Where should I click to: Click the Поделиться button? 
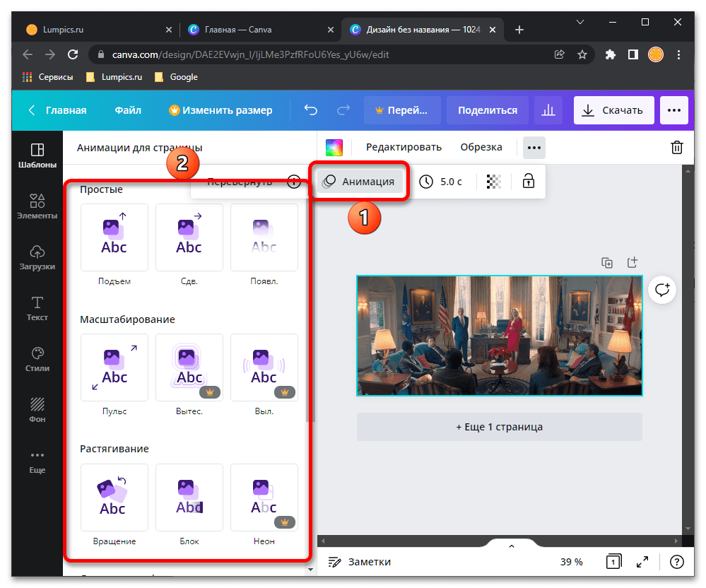(x=488, y=110)
